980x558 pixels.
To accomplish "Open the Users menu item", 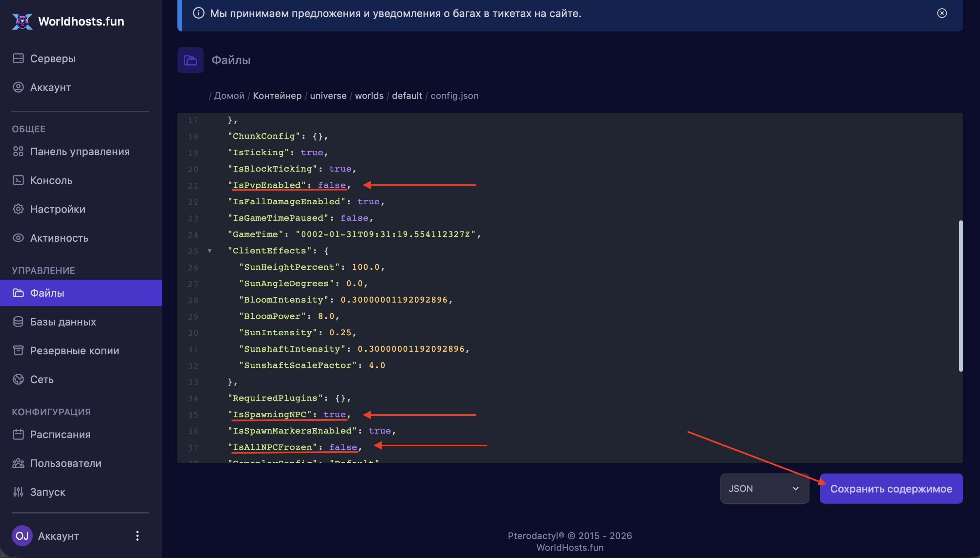I will (x=65, y=463).
